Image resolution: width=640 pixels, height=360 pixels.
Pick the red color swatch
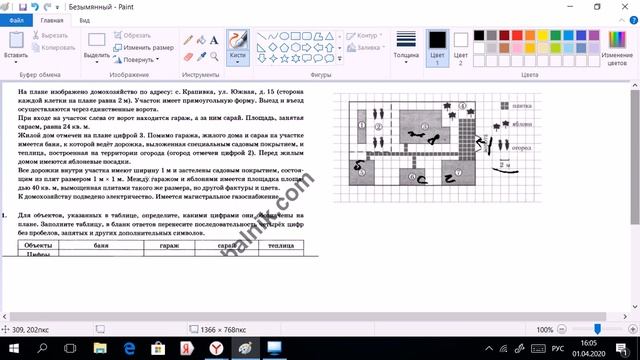click(x=517, y=36)
